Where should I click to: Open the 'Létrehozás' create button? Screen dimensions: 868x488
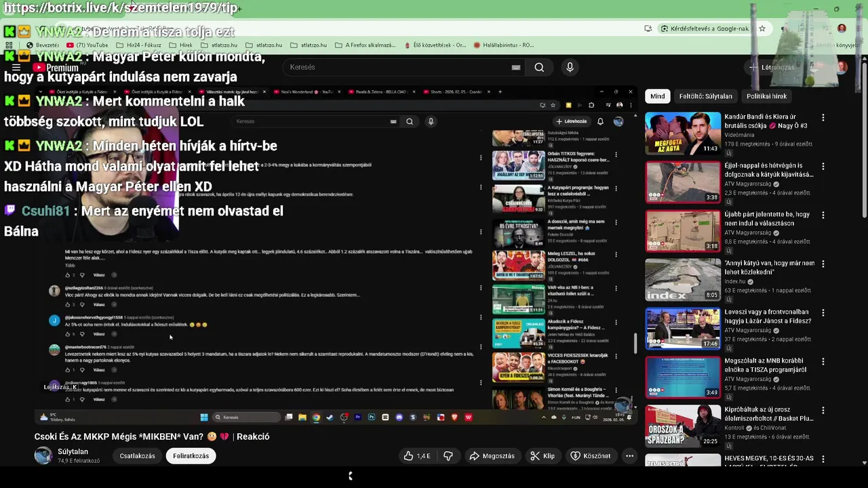tap(772, 67)
